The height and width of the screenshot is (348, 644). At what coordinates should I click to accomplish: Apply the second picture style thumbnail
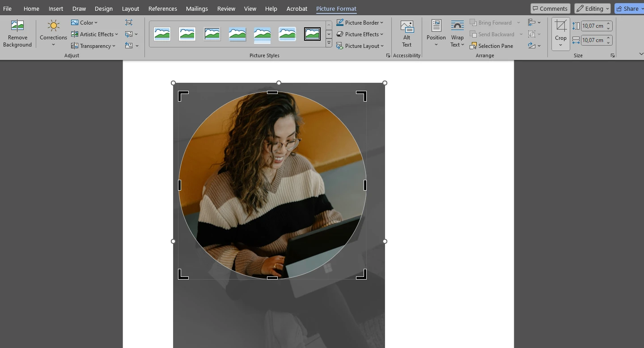tap(187, 34)
